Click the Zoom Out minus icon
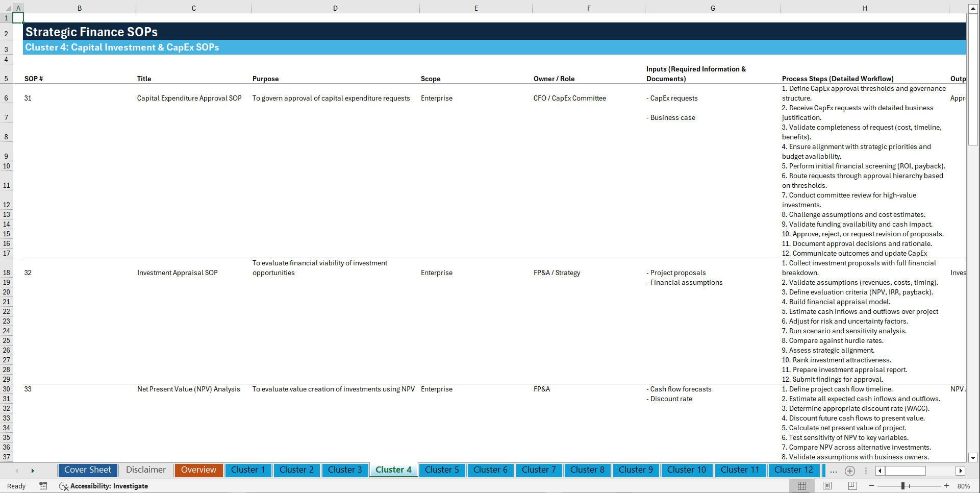This screenshot has height=493, width=980. pyautogui.click(x=871, y=486)
